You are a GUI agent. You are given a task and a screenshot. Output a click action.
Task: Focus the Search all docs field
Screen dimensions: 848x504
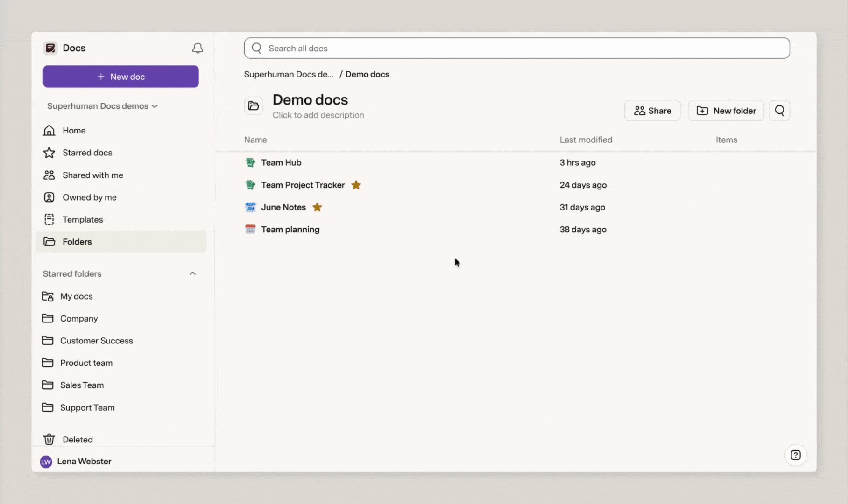coord(517,48)
